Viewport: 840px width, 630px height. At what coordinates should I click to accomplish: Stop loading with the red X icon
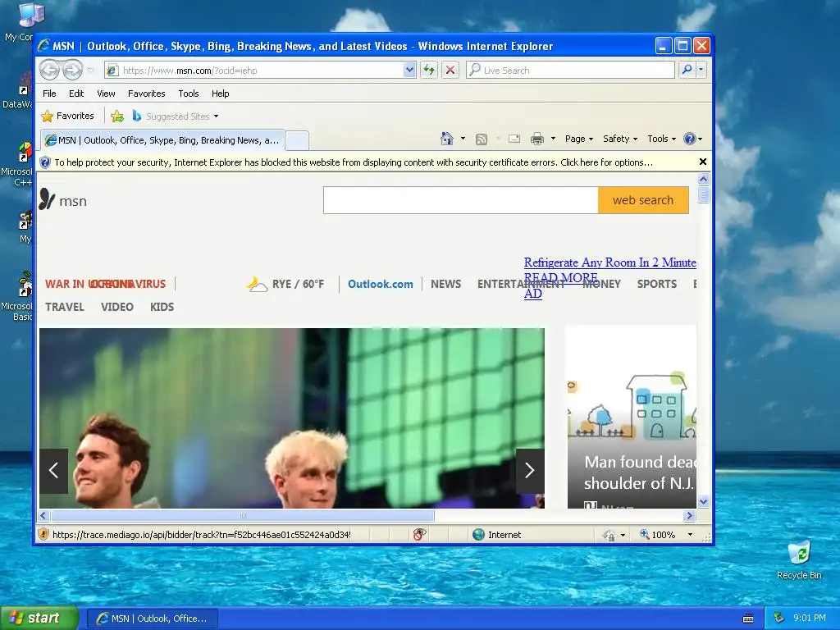[450, 70]
